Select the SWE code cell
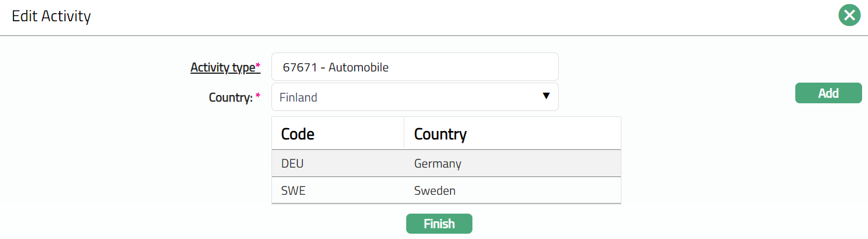The height and width of the screenshot is (239, 868). 293,191
